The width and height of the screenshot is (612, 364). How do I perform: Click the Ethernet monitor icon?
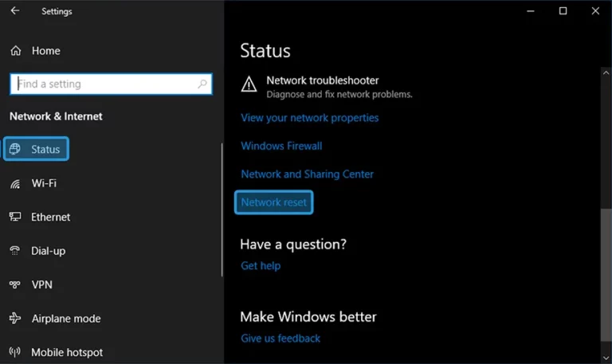pos(15,217)
